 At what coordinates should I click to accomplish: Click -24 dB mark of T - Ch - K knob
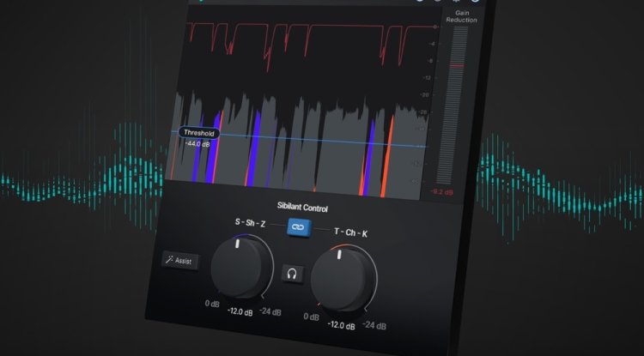point(374,325)
